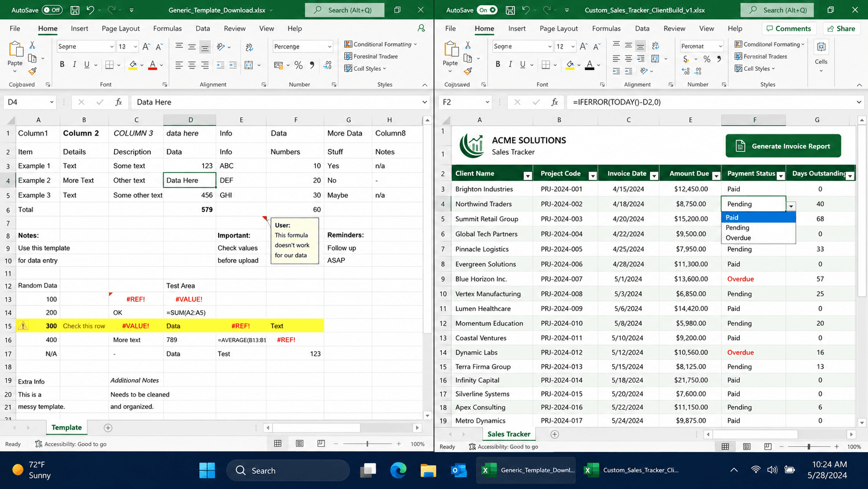The width and height of the screenshot is (868, 489).
Task: Click Center align icon in left window
Action: (x=192, y=65)
